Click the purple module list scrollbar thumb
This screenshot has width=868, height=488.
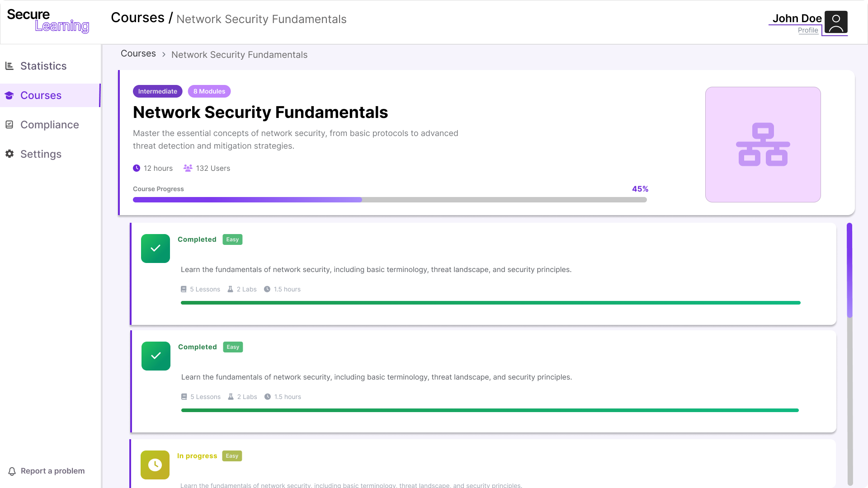point(849,270)
